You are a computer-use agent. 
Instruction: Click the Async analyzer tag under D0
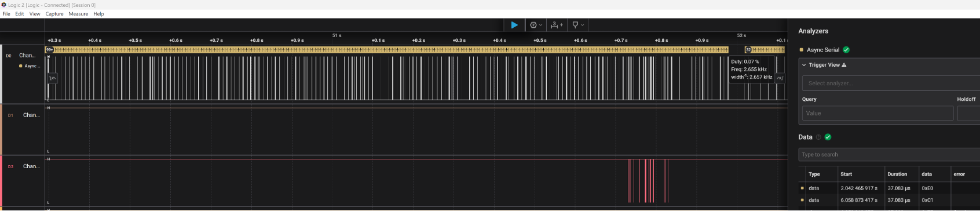pyautogui.click(x=29, y=66)
